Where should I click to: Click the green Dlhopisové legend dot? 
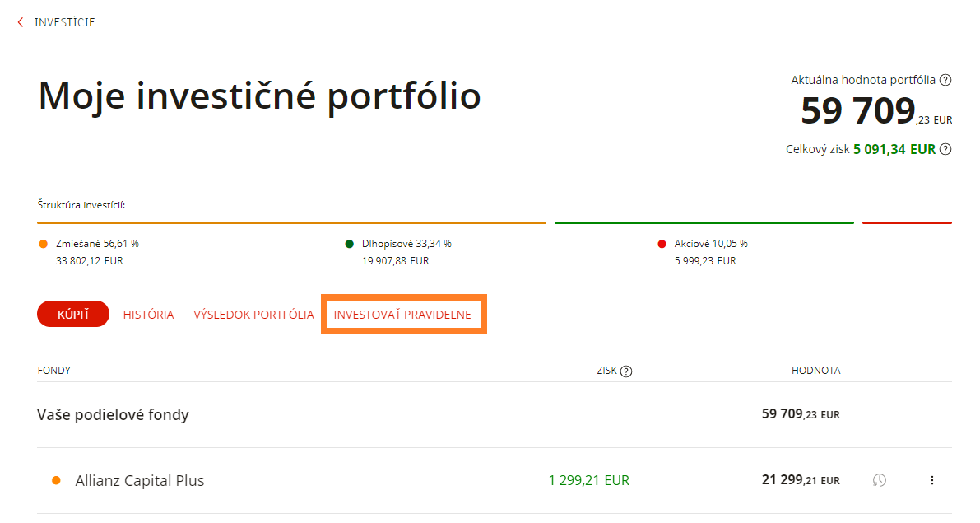[x=350, y=244]
